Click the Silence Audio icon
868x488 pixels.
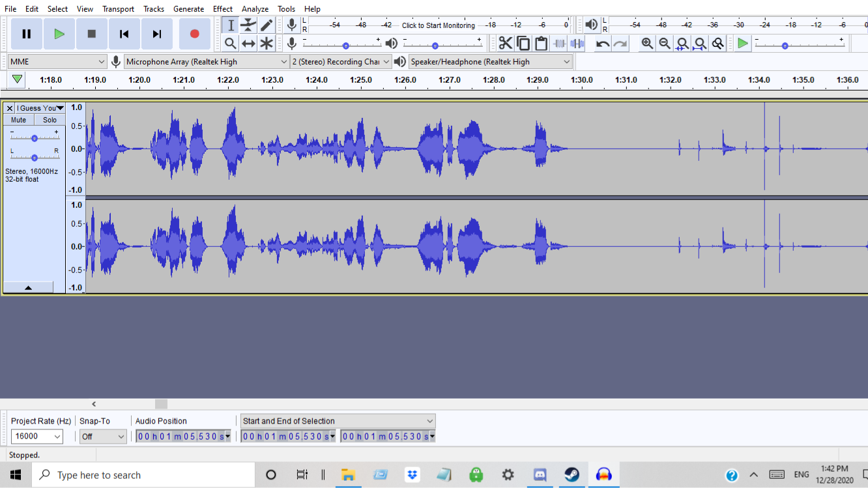[x=577, y=44]
